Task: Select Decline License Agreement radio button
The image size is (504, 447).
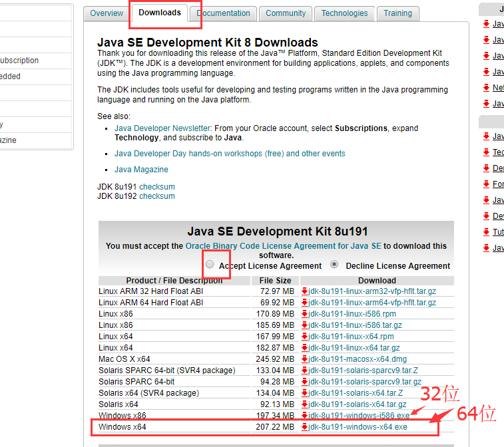Action: click(334, 264)
